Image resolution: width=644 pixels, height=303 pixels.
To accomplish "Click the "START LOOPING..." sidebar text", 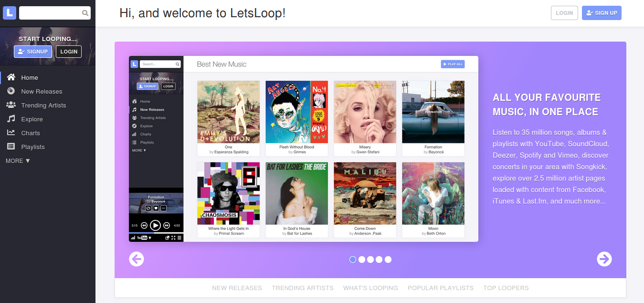I will click(x=48, y=39).
